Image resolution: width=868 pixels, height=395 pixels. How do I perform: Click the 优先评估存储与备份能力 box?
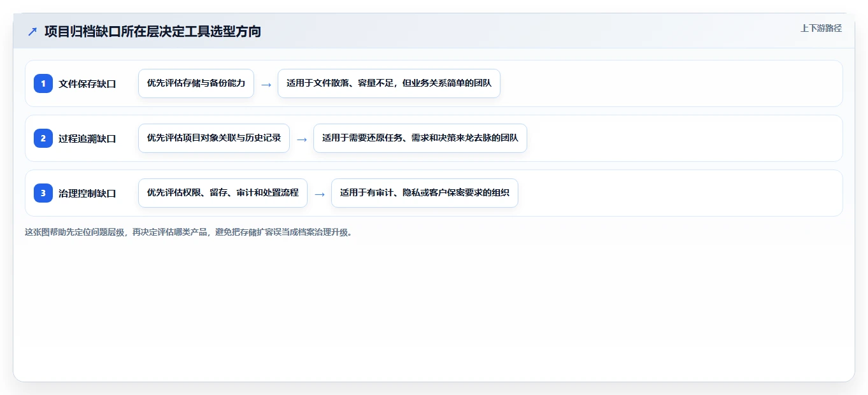pos(196,83)
